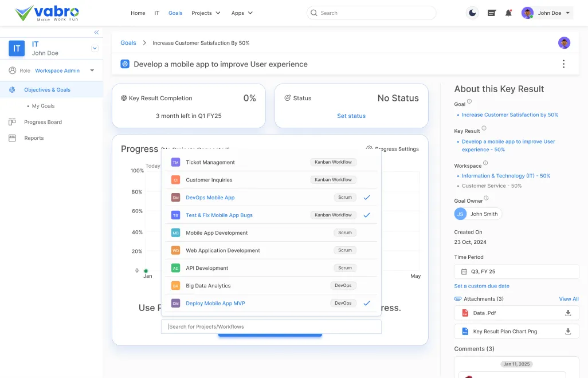Open Reports from the sidebar
Viewport: 588px width, 378px height.
[34, 138]
